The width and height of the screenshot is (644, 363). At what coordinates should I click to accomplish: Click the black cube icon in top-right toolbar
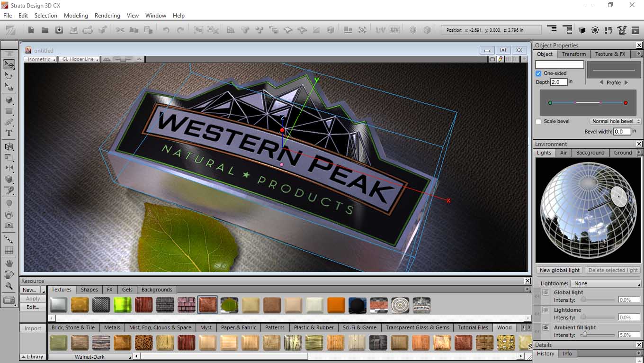pos(582,30)
